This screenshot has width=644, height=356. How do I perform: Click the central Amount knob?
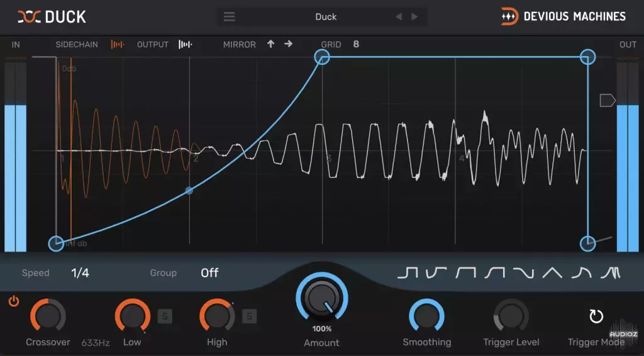[322, 298]
